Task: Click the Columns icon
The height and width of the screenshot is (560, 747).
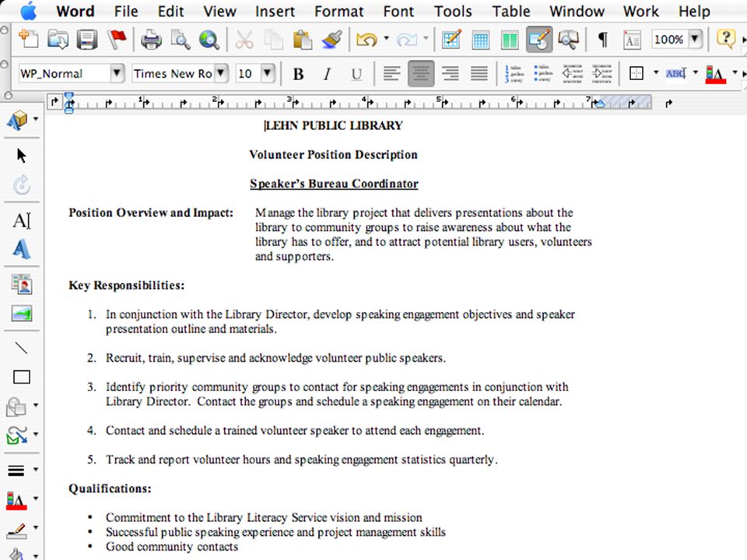Action: [510, 39]
